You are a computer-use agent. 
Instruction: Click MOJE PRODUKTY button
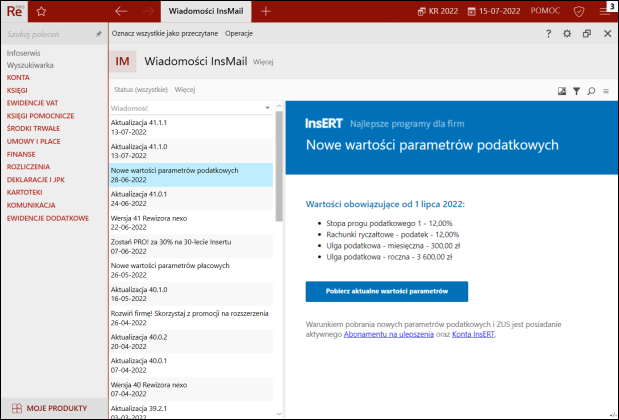pyautogui.click(x=54, y=408)
